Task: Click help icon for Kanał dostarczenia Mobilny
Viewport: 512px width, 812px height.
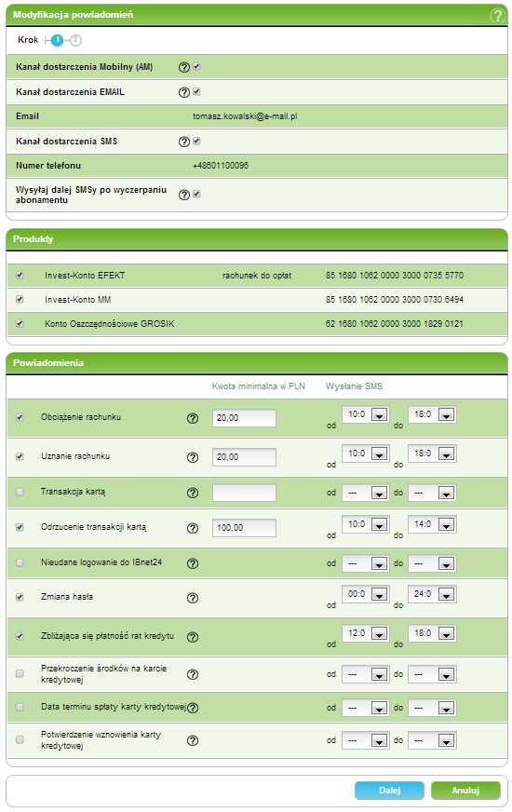Action: tap(183, 67)
